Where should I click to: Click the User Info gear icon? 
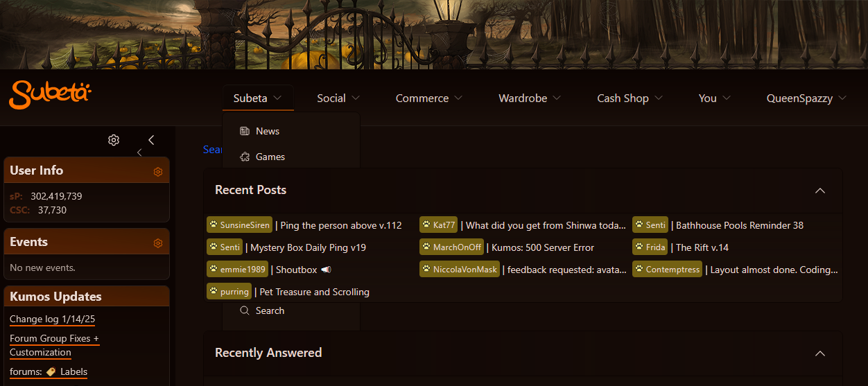click(158, 172)
